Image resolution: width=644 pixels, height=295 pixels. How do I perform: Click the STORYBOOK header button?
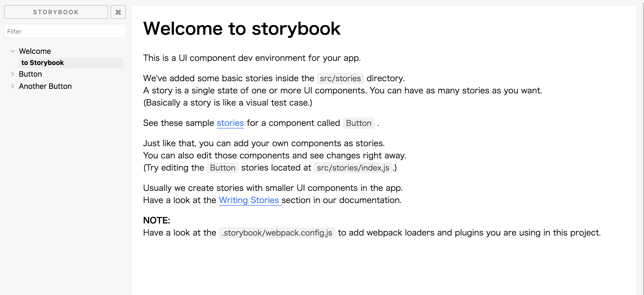pyautogui.click(x=56, y=12)
